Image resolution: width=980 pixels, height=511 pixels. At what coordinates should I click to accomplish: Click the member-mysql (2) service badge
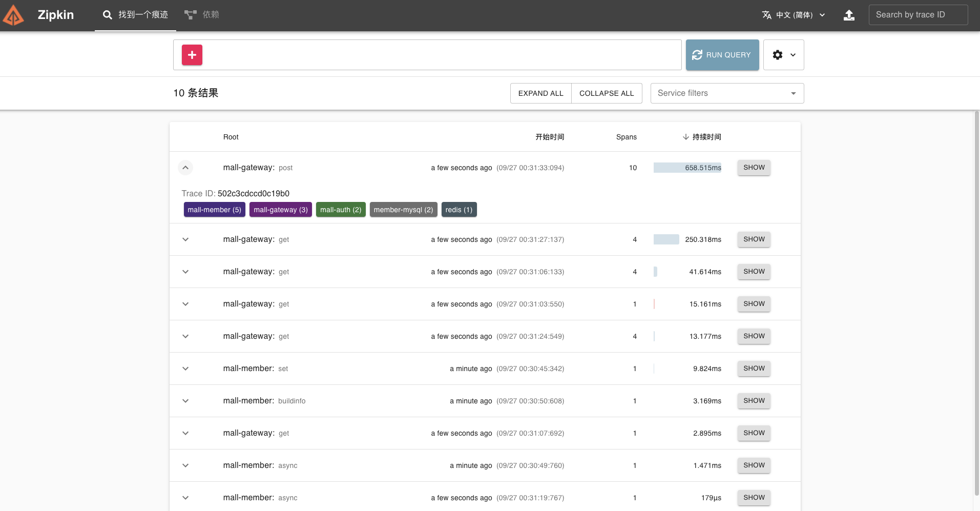(x=403, y=210)
